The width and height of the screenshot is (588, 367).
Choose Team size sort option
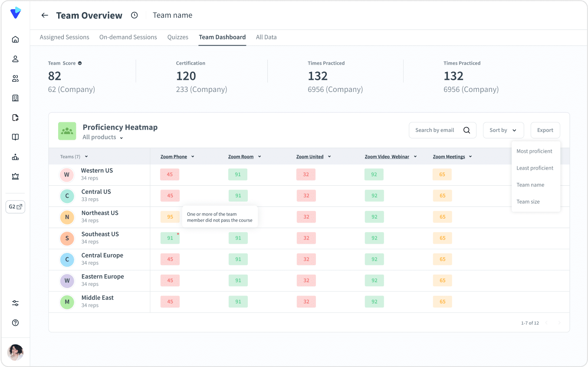tap(528, 202)
